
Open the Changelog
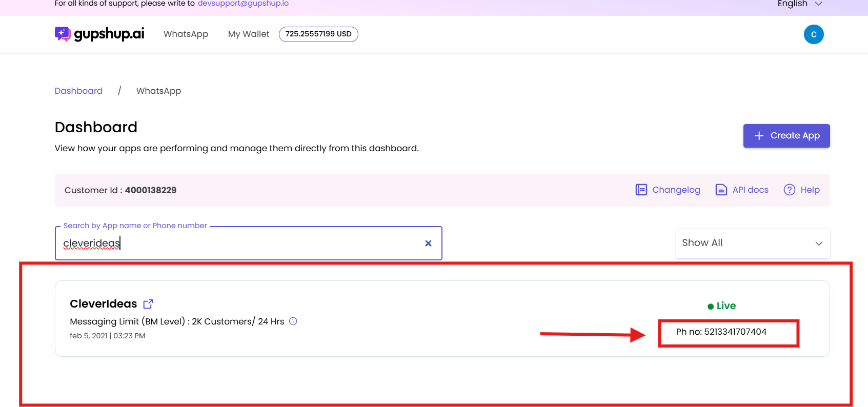coord(668,190)
